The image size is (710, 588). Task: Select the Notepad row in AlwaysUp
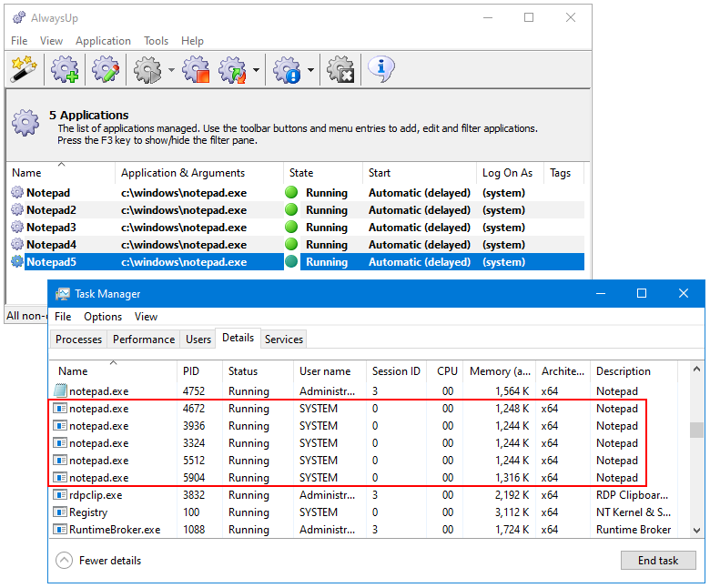pyautogui.click(x=297, y=193)
